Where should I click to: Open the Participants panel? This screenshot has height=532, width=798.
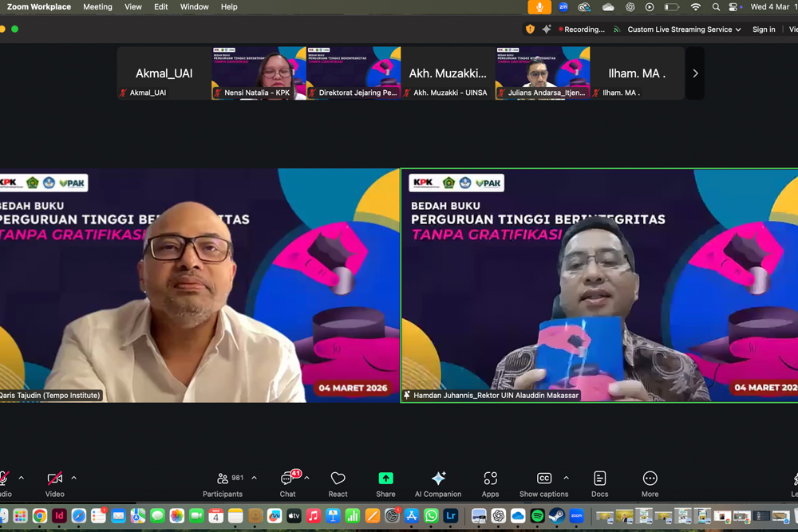pos(223,483)
